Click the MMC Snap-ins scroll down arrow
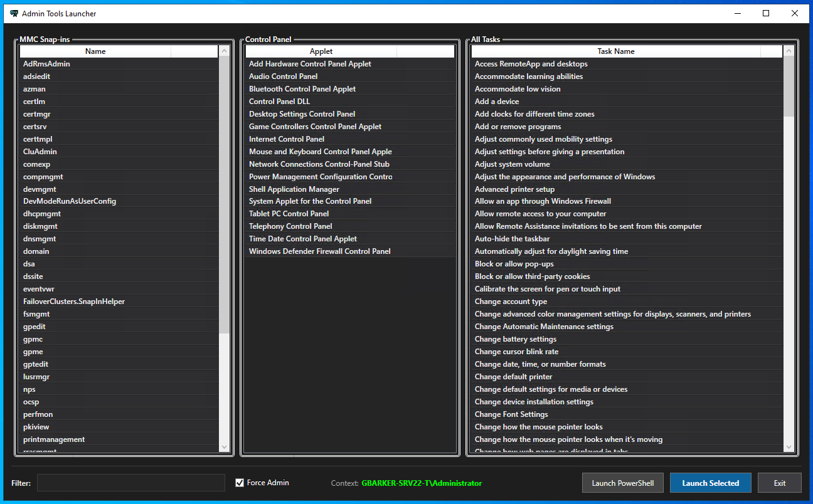Image resolution: width=813 pixels, height=504 pixels. (225, 446)
